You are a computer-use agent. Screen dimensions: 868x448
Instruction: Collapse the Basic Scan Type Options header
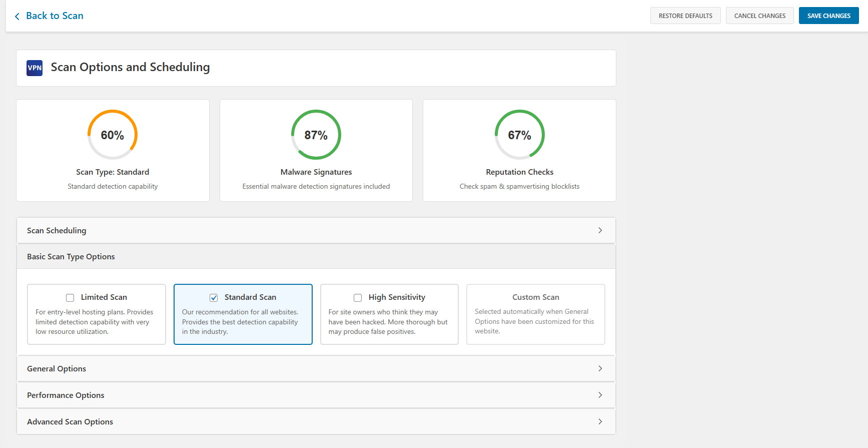pyautogui.click(x=316, y=256)
